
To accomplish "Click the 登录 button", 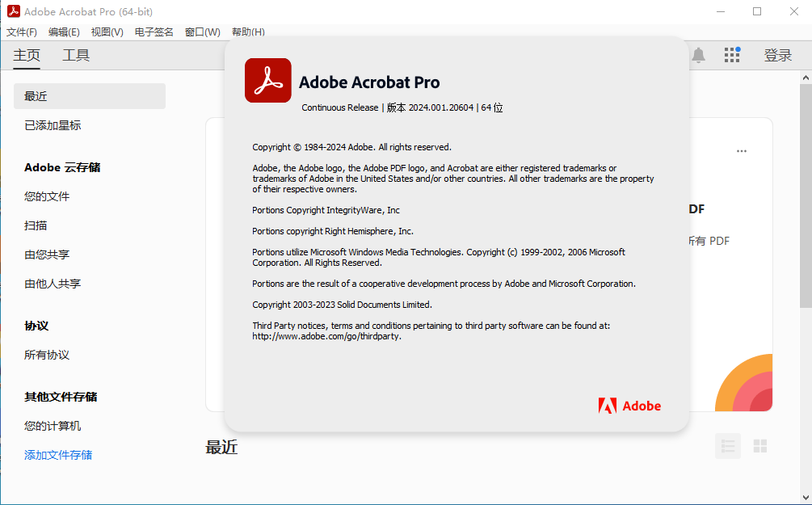I will 777,55.
